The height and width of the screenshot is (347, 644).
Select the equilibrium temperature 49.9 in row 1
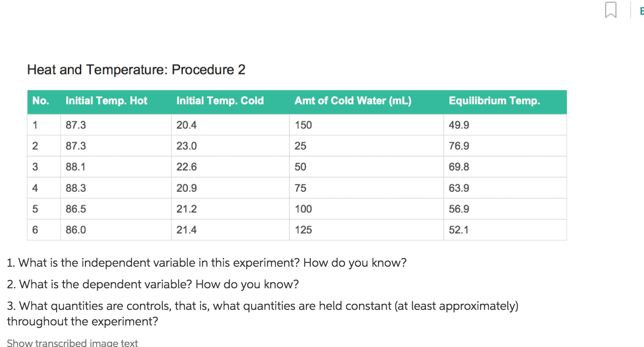[458, 125]
